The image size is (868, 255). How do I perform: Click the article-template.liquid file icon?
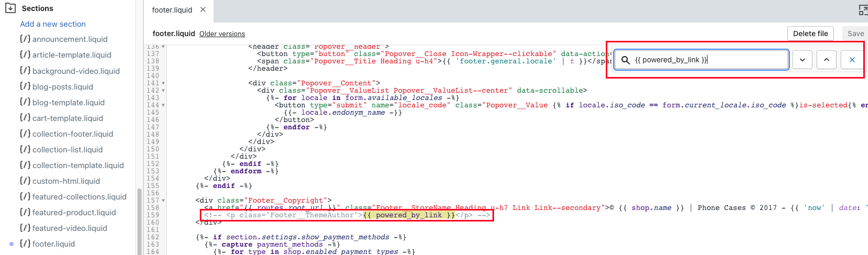tap(25, 54)
